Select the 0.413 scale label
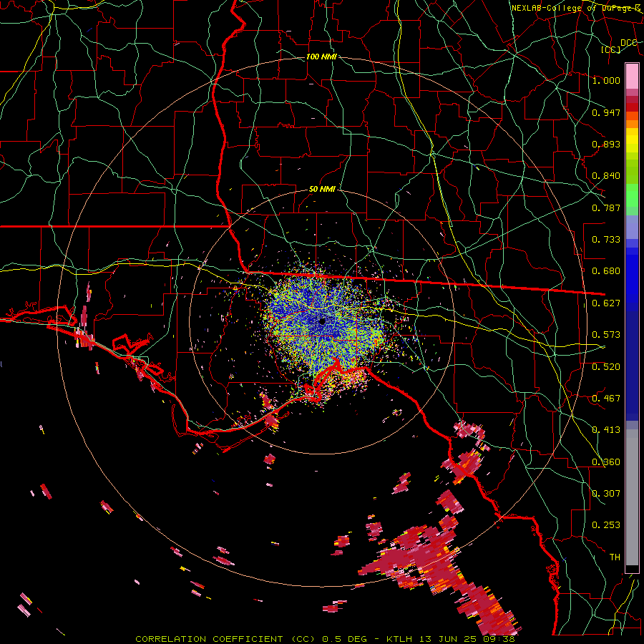This screenshot has width=644, height=644. 606,430
